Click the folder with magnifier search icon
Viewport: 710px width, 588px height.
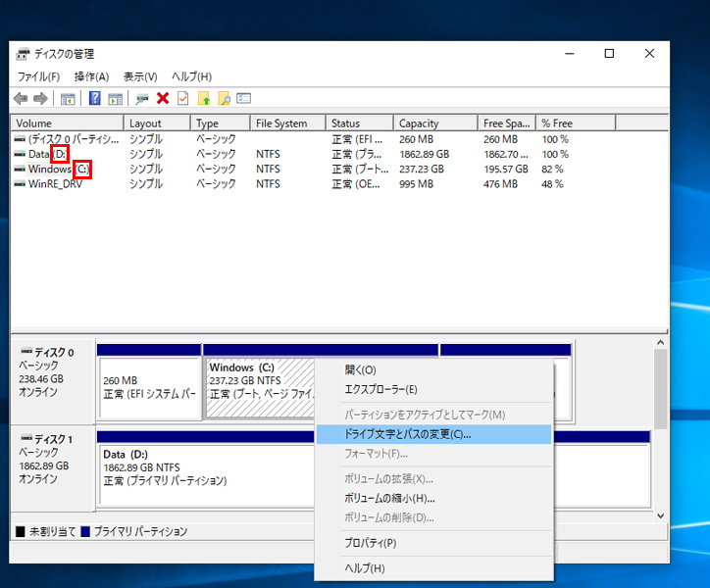[x=224, y=98]
